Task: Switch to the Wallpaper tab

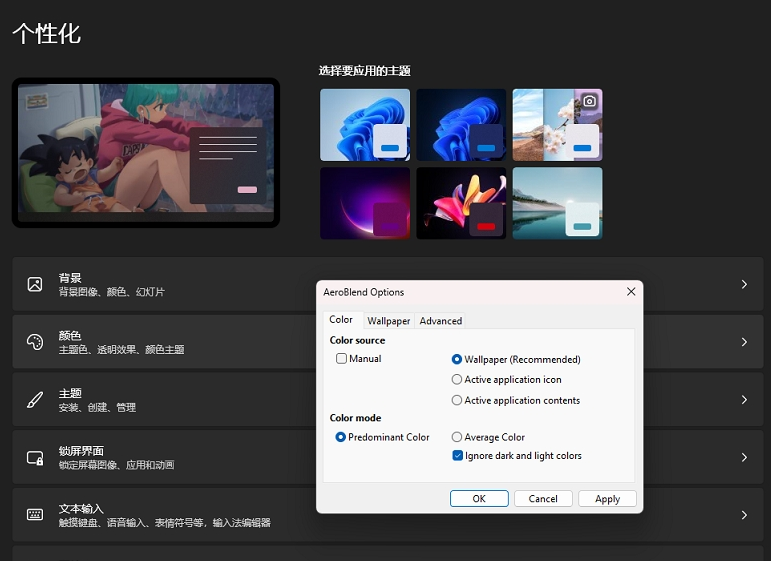Action: (x=388, y=321)
